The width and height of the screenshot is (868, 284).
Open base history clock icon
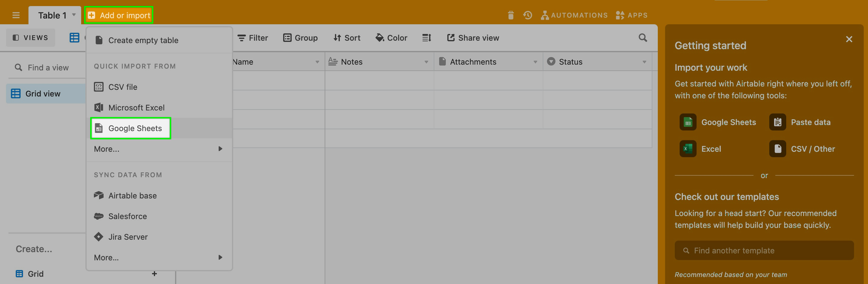coord(528,15)
